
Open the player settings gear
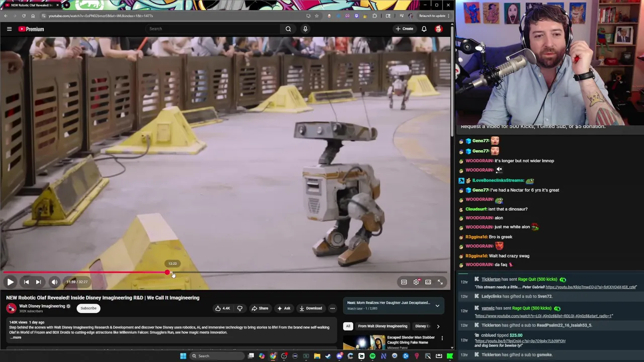[x=416, y=282]
